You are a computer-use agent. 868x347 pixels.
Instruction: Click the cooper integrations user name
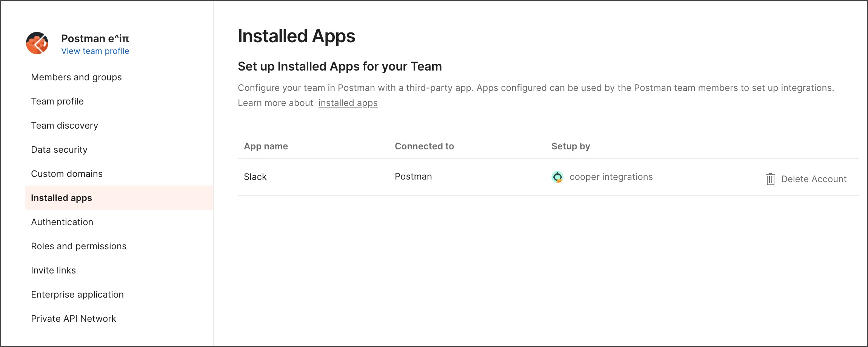(x=611, y=177)
